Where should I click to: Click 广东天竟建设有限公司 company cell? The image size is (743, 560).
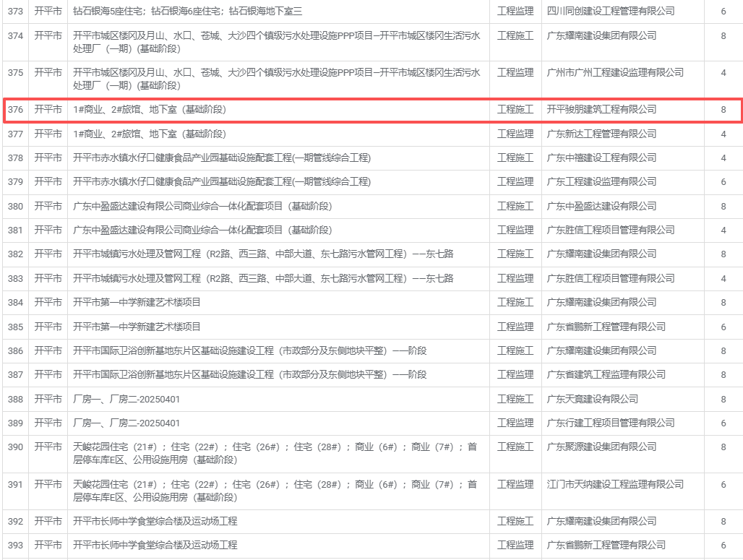(592, 399)
